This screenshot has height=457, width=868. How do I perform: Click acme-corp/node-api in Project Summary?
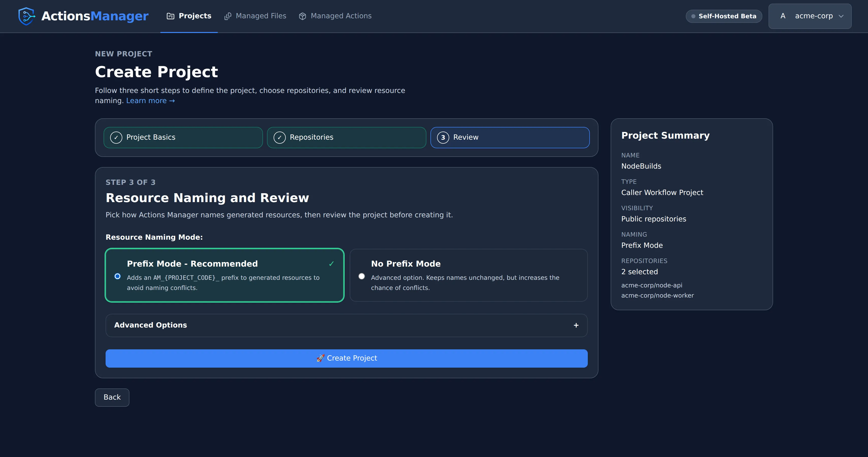click(x=652, y=285)
